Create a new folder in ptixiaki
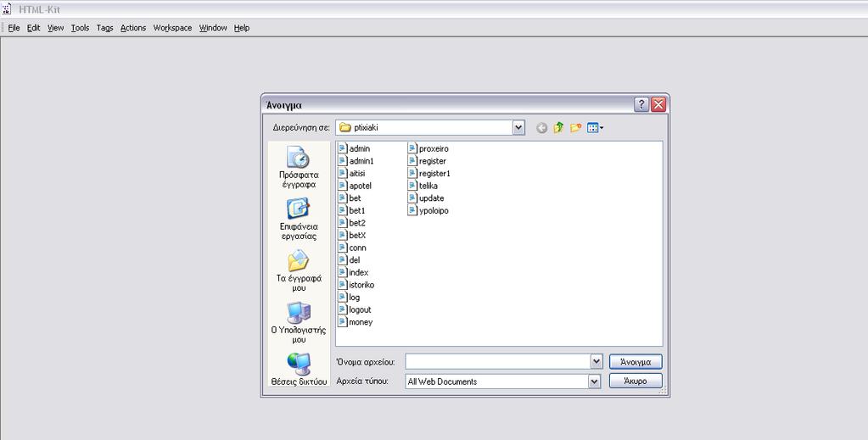The image size is (868, 440). 576,128
